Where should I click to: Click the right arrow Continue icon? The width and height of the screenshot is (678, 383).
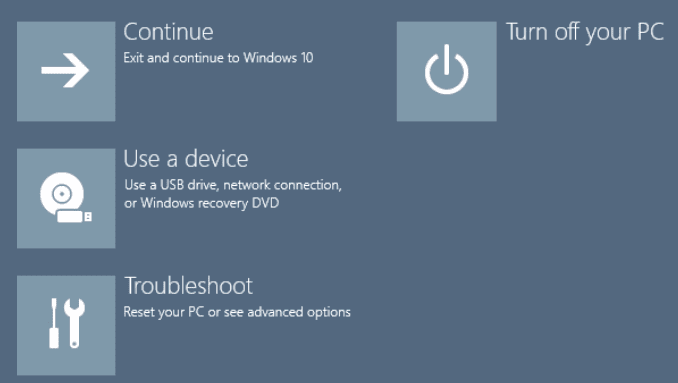click(x=65, y=70)
